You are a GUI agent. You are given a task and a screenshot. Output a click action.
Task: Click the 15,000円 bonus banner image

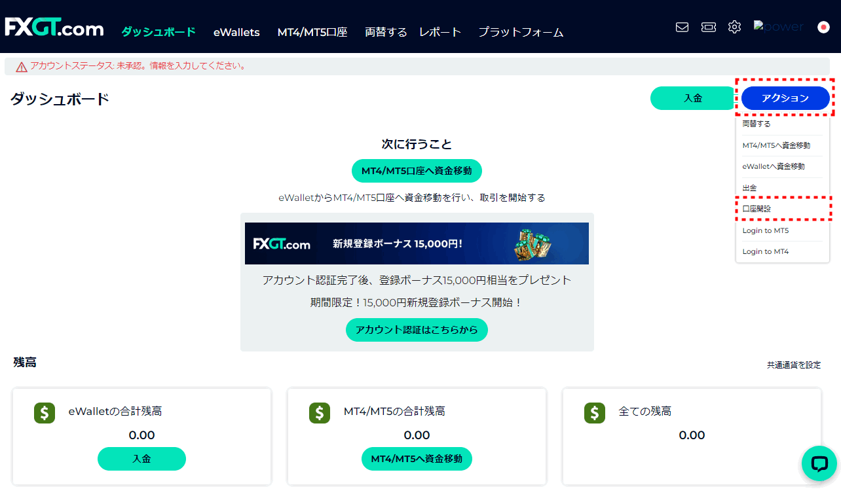(x=417, y=243)
